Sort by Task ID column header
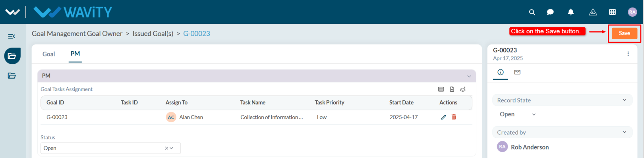The image size is (644, 158). pos(129,102)
